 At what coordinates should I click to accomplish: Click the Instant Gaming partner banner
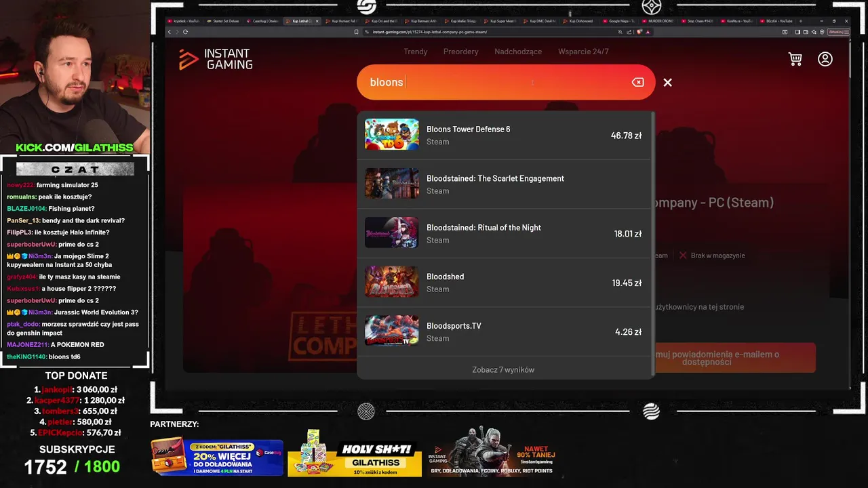493,451
